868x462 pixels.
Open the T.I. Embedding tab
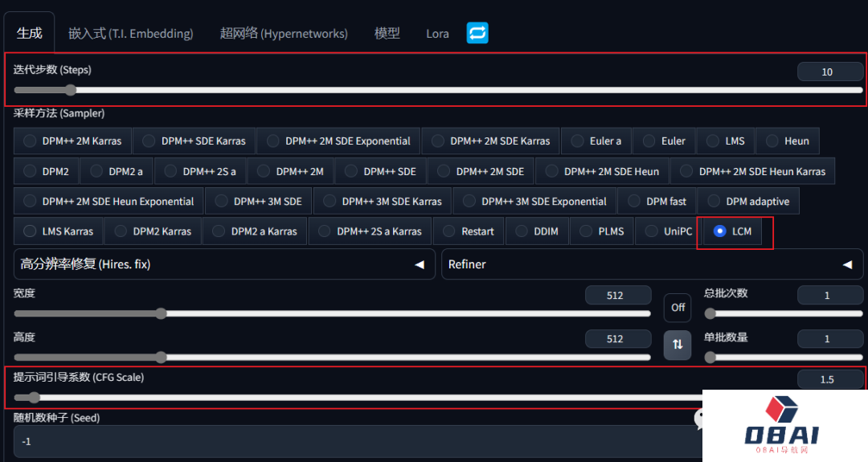pos(130,34)
